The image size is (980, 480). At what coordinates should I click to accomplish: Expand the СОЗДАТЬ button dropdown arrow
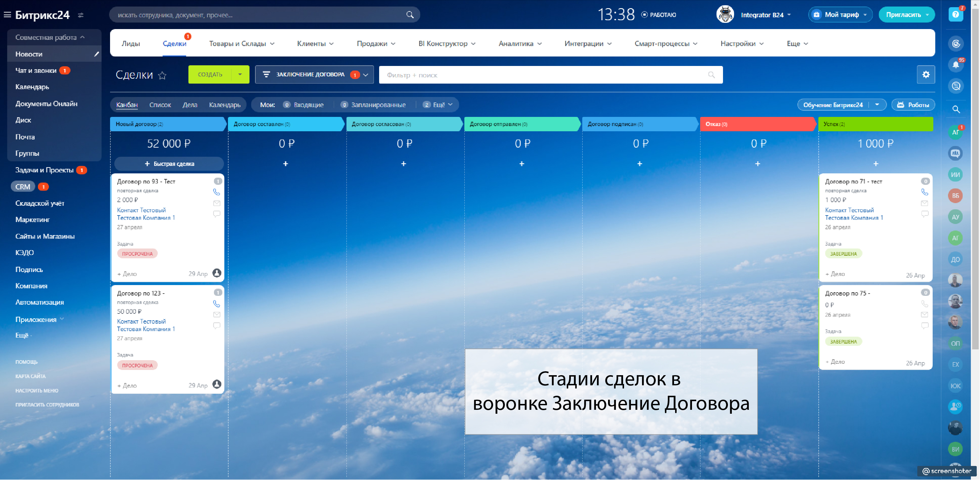pos(240,74)
